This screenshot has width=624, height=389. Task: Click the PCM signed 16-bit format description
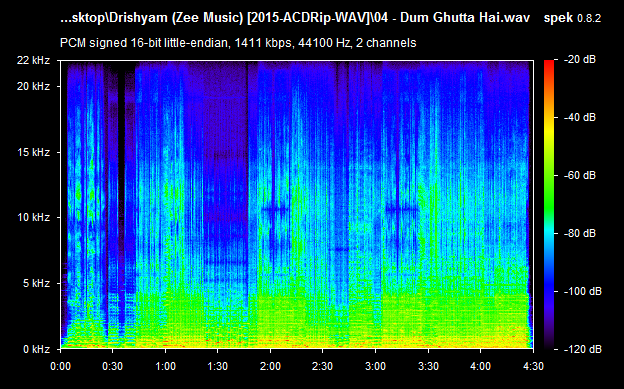(x=238, y=43)
